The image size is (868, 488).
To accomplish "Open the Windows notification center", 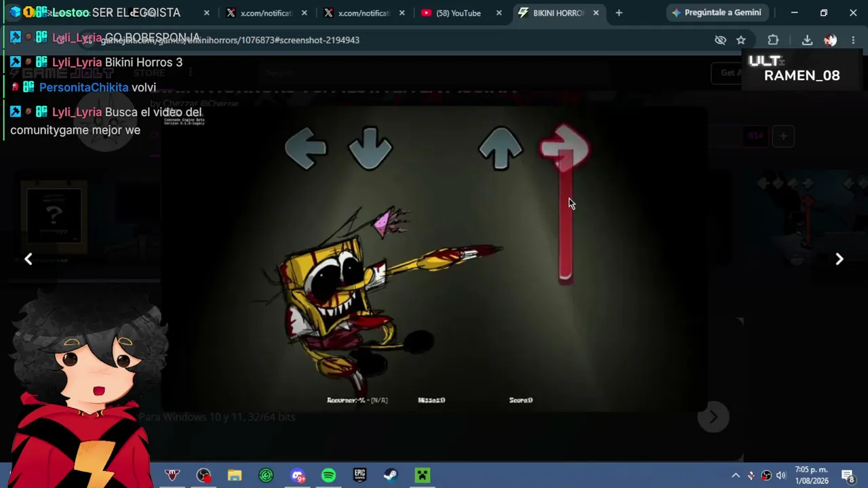I will (x=848, y=475).
